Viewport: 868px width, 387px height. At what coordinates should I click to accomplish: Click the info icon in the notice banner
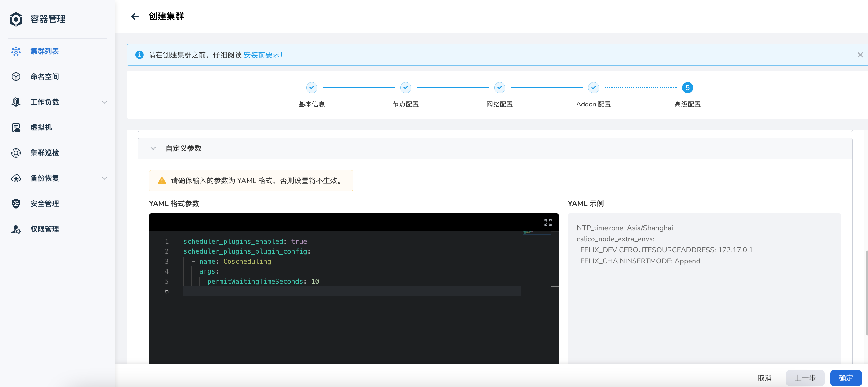pos(139,55)
